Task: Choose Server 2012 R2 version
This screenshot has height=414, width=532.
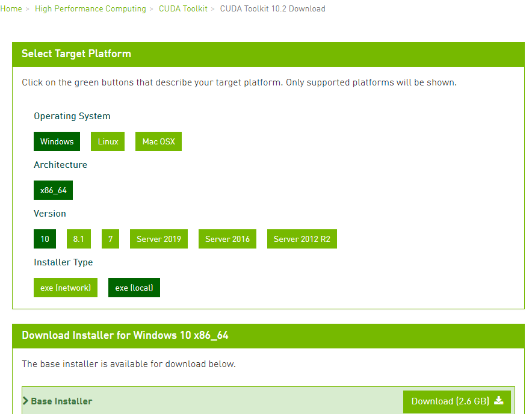Action: point(302,239)
